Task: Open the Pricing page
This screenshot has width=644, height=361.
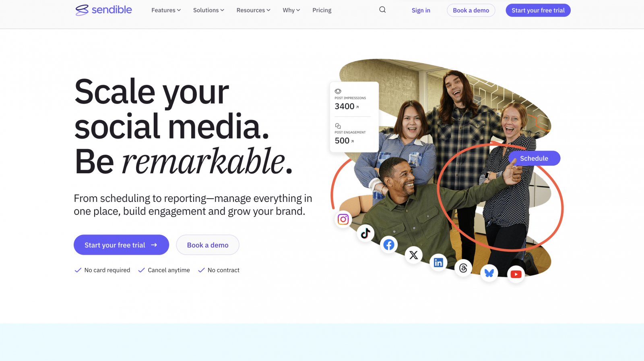Action: click(x=322, y=10)
